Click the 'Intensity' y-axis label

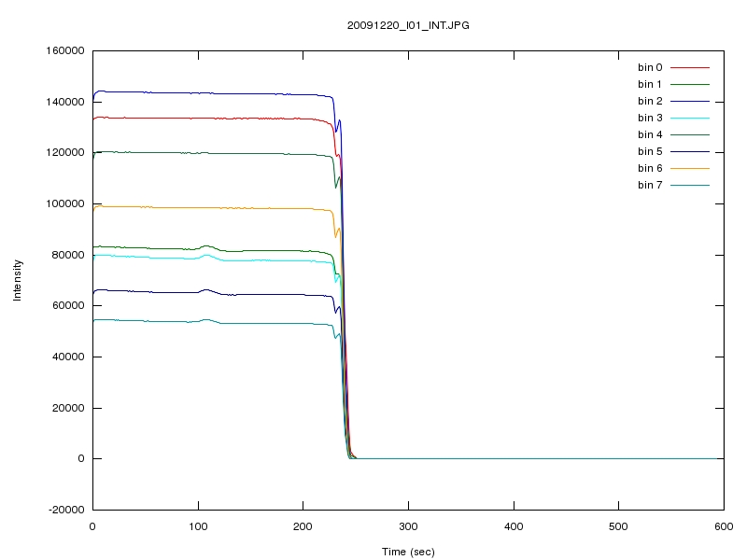17,280
